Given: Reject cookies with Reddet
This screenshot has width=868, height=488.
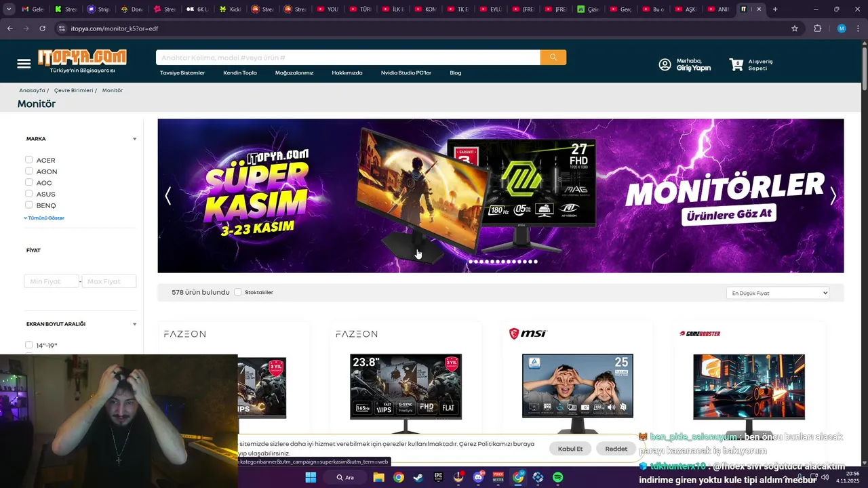Looking at the screenshot, I should point(616,449).
